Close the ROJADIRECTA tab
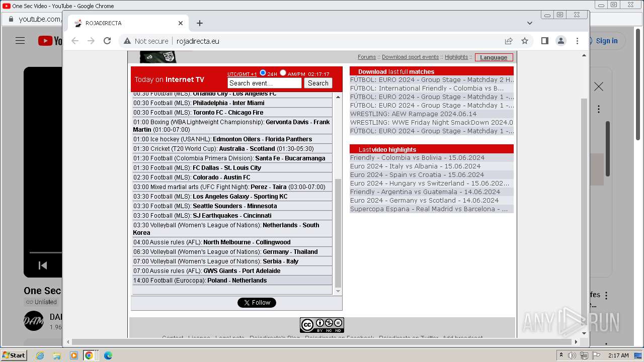 pos(181,23)
